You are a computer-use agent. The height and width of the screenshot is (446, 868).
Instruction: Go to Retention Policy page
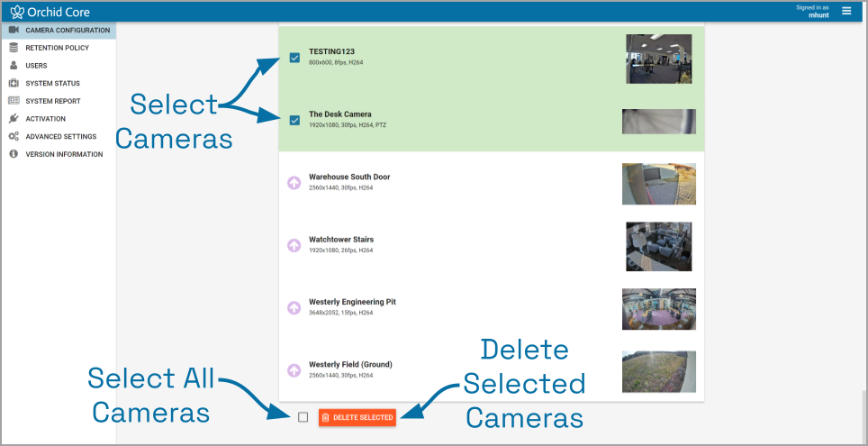tap(59, 48)
